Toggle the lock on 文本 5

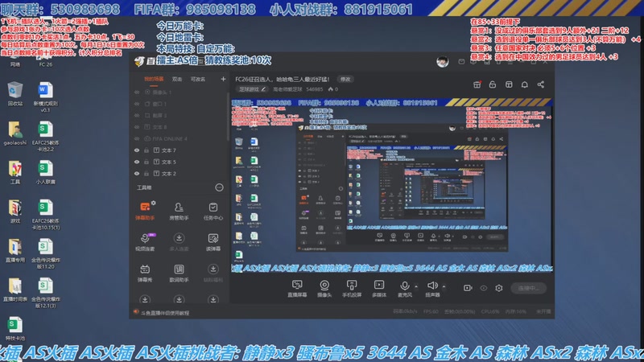(147, 162)
